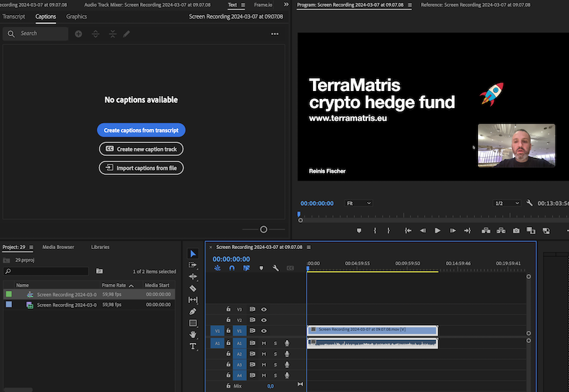Toggle insert sequences as nests button
Image resolution: width=569 pixels, height=392 pixels.
(x=218, y=268)
